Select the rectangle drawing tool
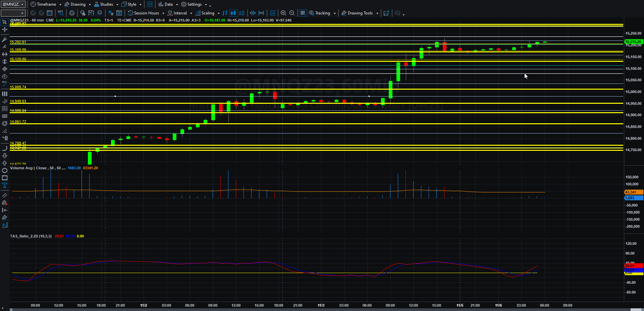Image resolution: width=644 pixels, height=311 pixels. click(5, 178)
